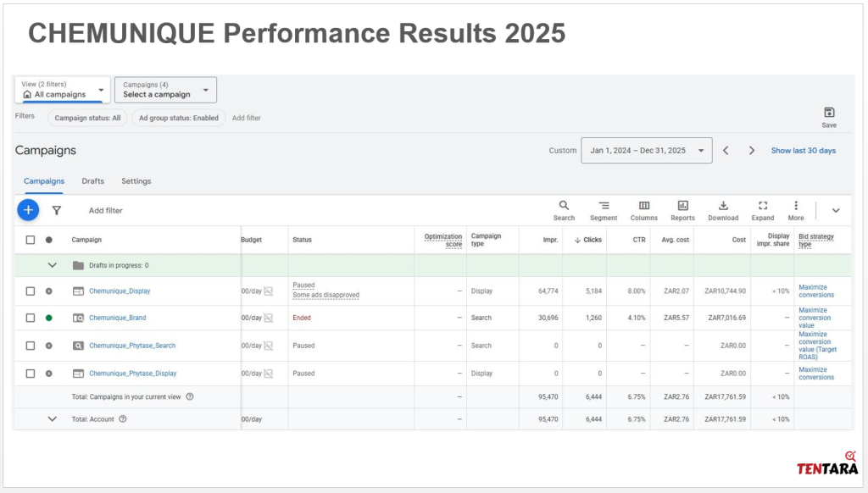Click the Show last 30 days link
Image resolution: width=868 pixels, height=493 pixels.
pos(803,151)
